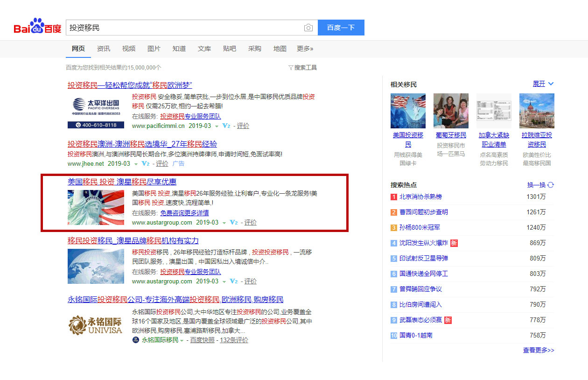Click the www.jhee.net URL text

pos(86,164)
